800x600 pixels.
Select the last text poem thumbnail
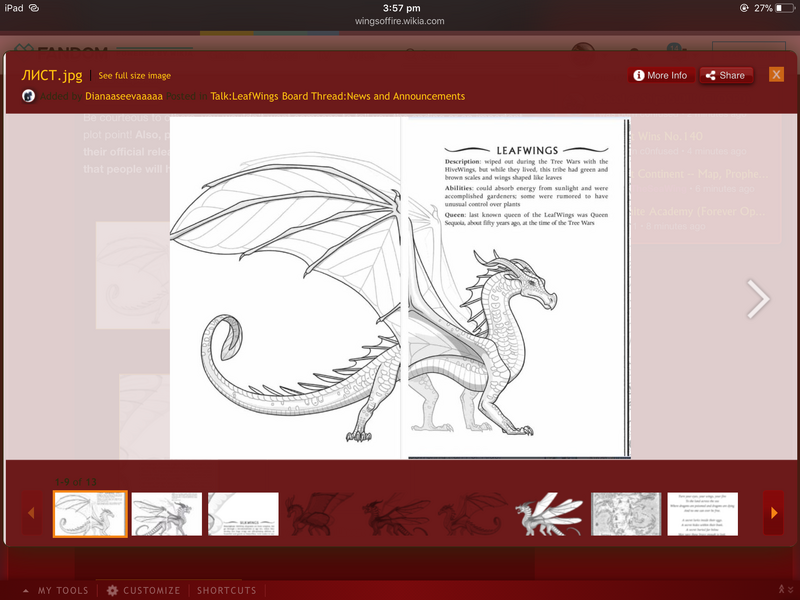click(702, 513)
